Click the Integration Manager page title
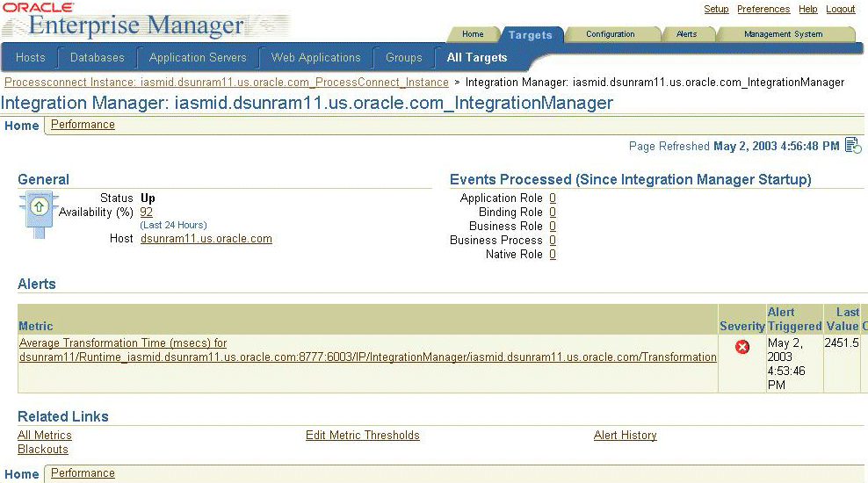Viewport: 868px width, 483px height. point(307,103)
